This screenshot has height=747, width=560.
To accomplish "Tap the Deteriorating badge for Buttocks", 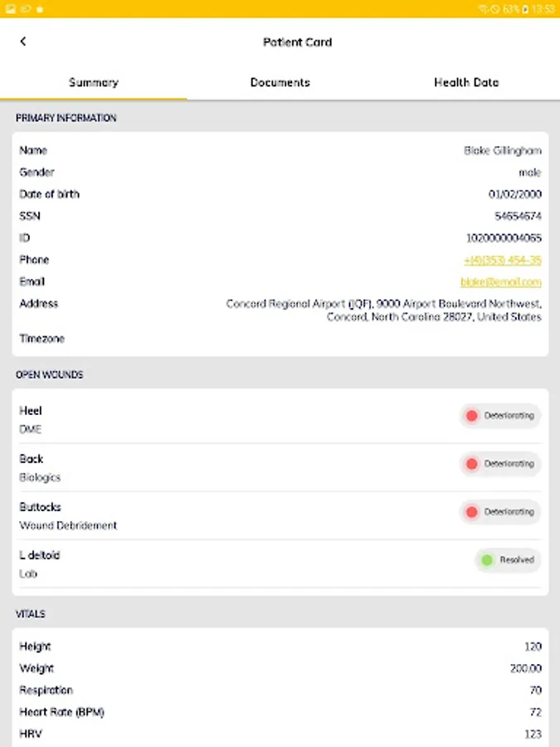I will (x=500, y=511).
